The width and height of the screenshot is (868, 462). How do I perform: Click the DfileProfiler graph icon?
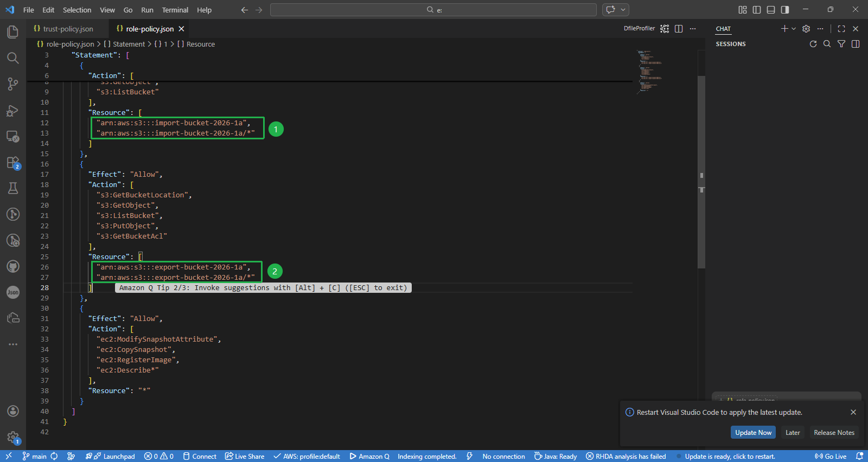click(665, 29)
